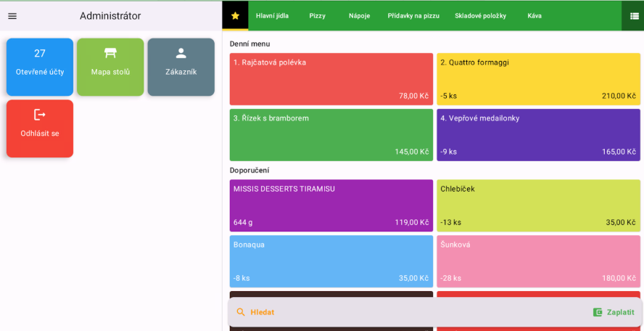
Task: Open the Nápoje category tab
Action: click(x=359, y=16)
